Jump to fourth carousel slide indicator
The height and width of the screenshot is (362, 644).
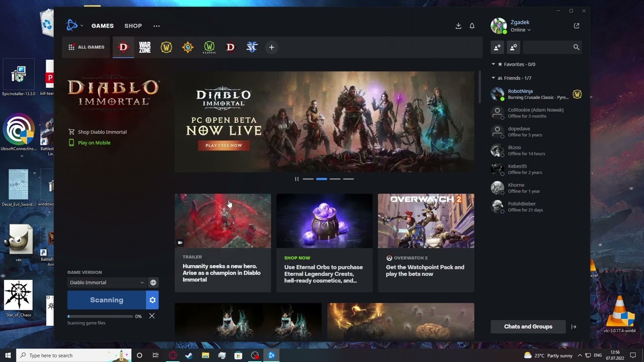[x=348, y=179]
